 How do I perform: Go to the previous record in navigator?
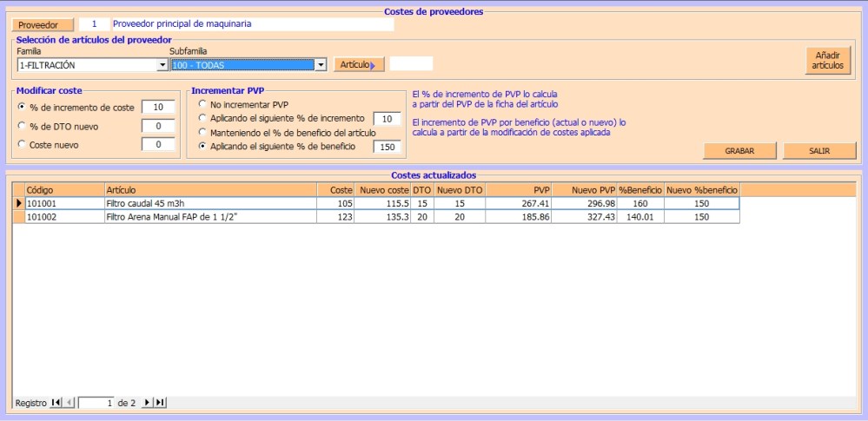coord(69,403)
